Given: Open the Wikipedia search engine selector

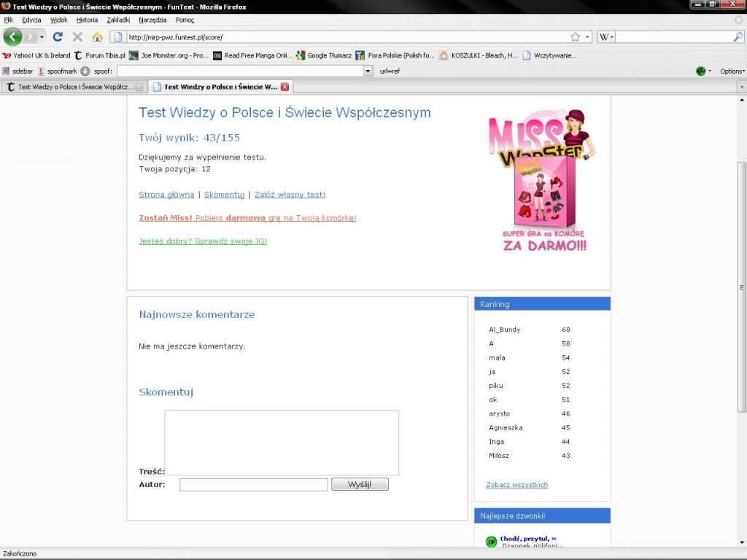Looking at the screenshot, I should [605, 36].
